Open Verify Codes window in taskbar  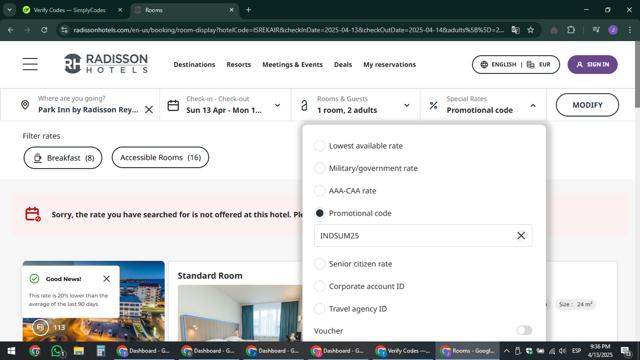[x=404, y=351]
